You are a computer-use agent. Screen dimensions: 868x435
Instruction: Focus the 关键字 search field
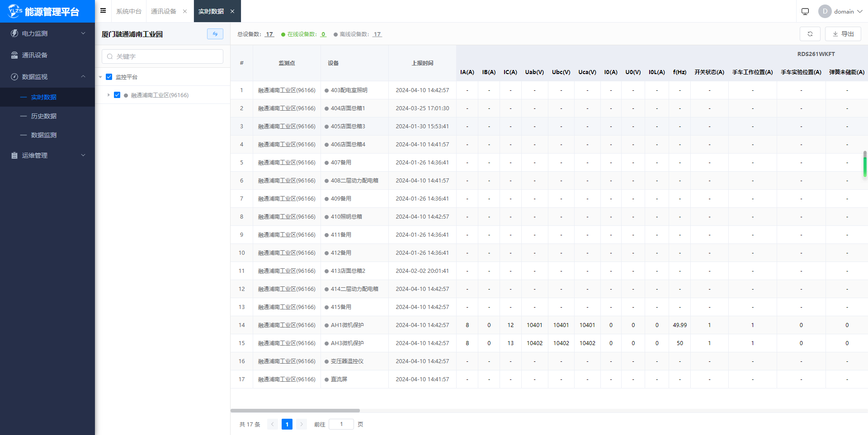click(162, 56)
